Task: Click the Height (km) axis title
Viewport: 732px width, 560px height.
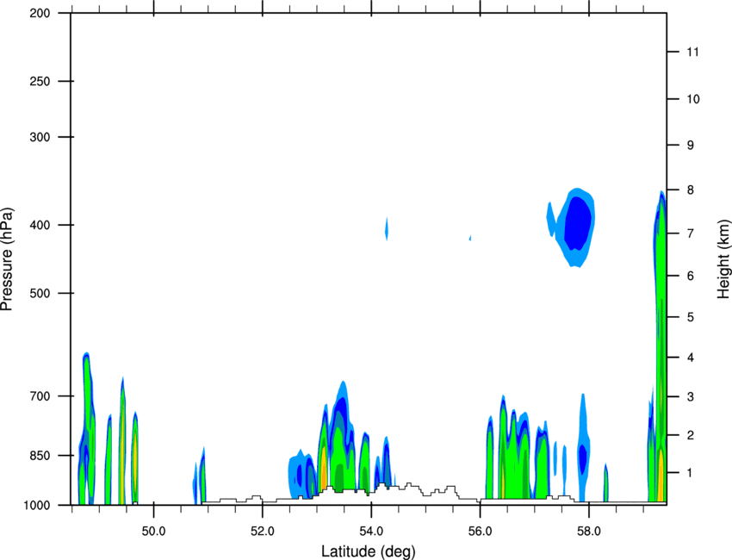Action: [x=723, y=258]
